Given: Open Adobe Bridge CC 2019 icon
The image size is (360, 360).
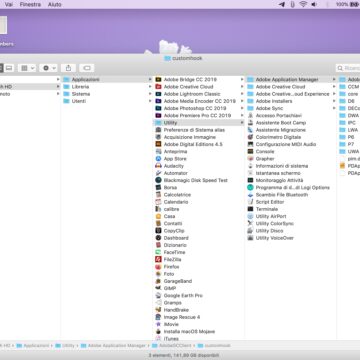Looking at the screenshot, I should (x=158, y=79).
